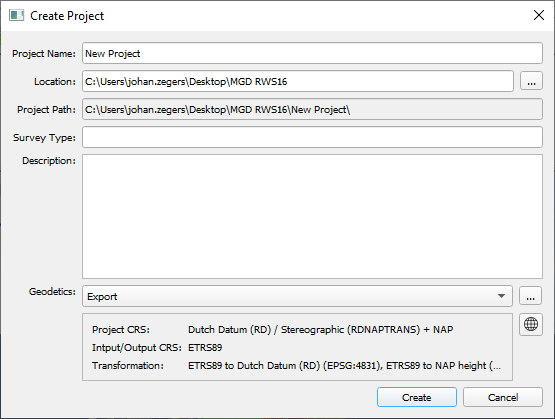This screenshot has width=555, height=419.
Task: Expand the Geodetics dropdown arrow
Action: pos(501,296)
